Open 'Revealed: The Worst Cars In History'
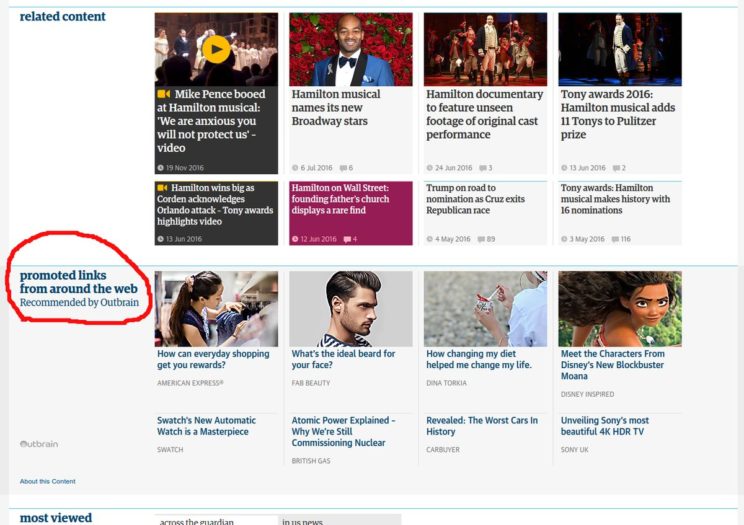Screen dimensions: 744x525 point(482,426)
